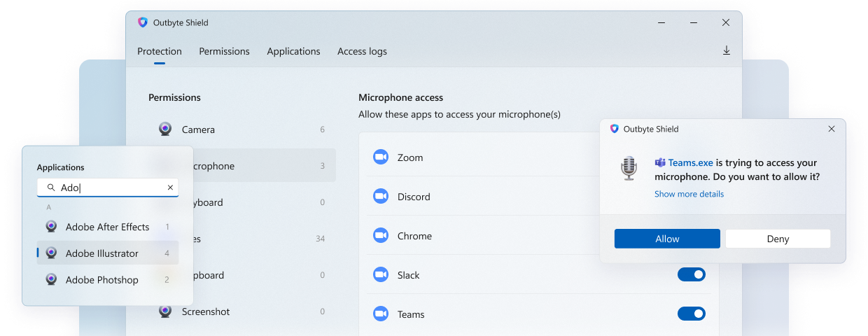This screenshot has height=336, width=868.
Task: Open the Protection tab
Action: tap(160, 51)
